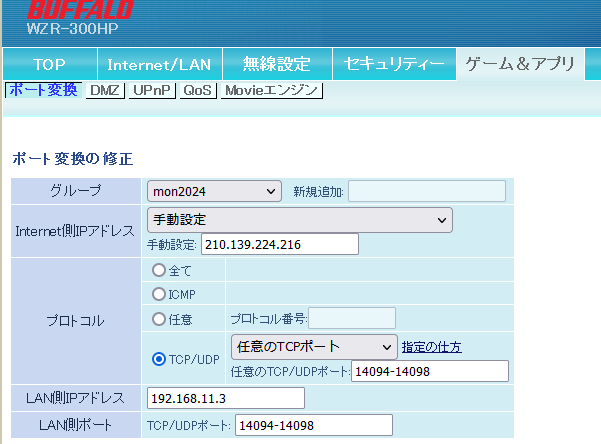Viewport: 601px width, 444px height.
Task: Open the TOP tab
Action: (49, 64)
